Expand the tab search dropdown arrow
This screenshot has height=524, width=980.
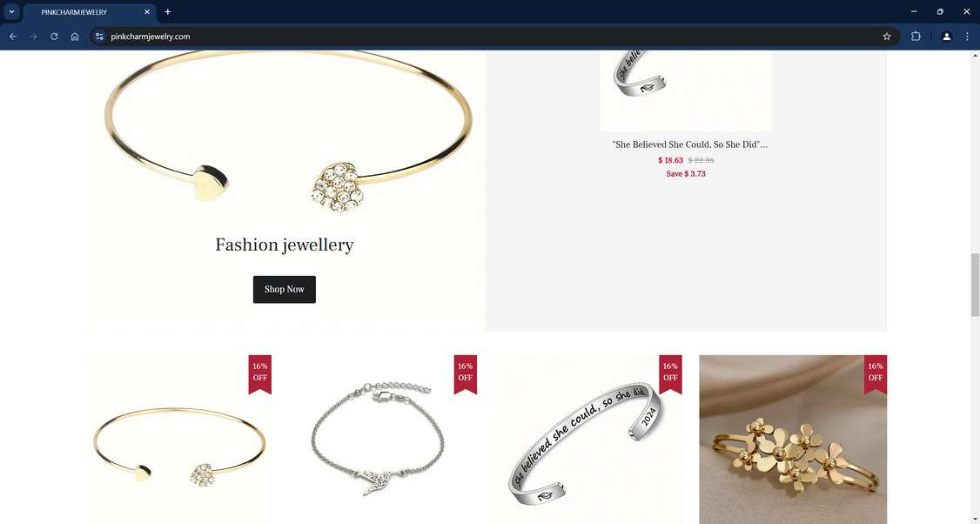coord(11,12)
